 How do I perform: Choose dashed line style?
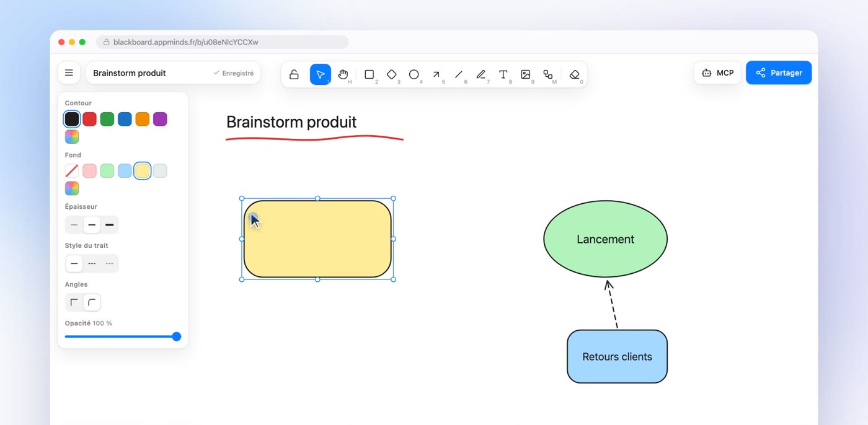click(92, 264)
